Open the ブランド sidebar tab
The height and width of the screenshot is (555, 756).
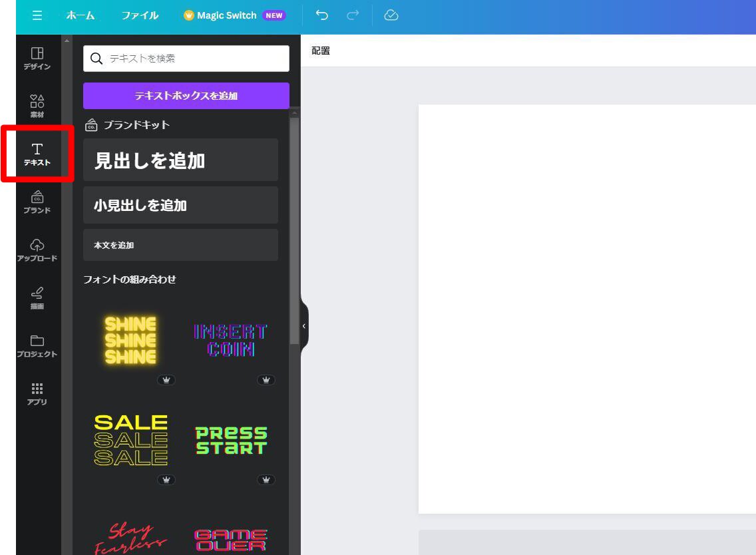37,202
